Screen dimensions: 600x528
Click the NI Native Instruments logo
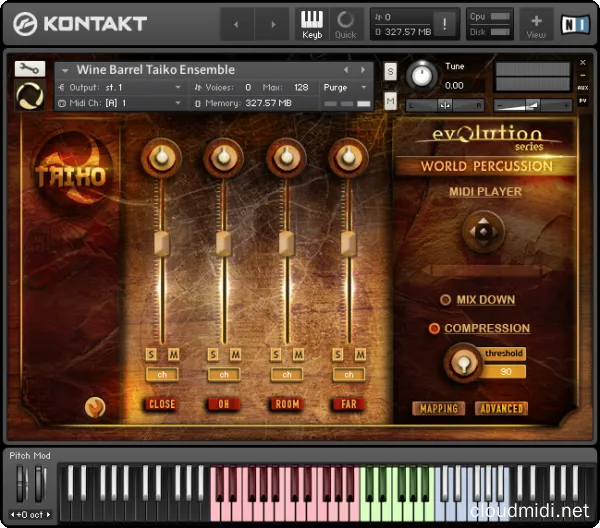(x=575, y=24)
